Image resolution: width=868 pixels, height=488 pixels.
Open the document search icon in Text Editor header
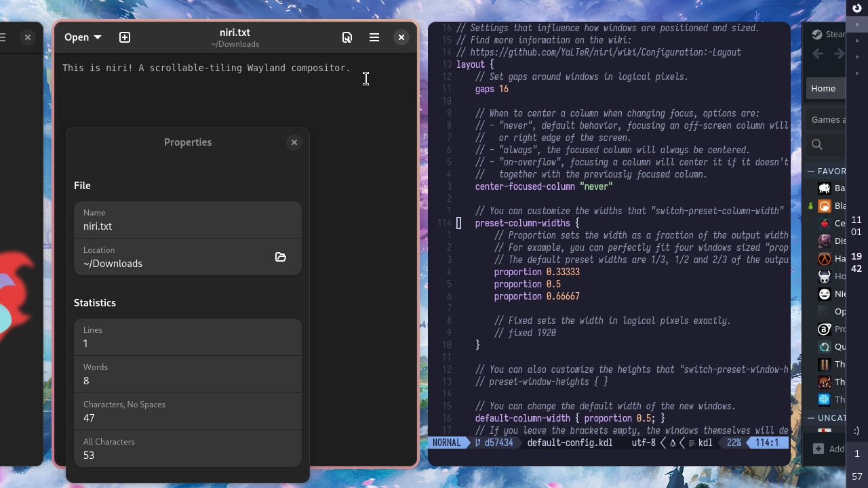click(x=347, y=37)
